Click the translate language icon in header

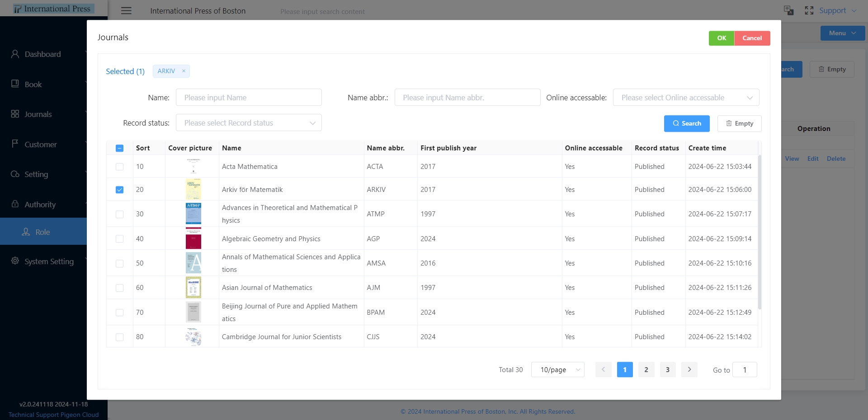[x=788, y=10]
